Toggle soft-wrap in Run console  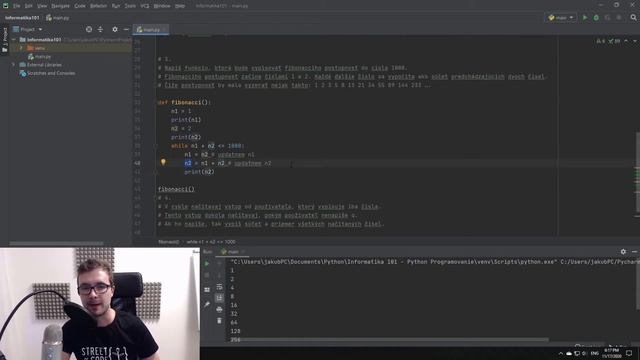(219, 287)
